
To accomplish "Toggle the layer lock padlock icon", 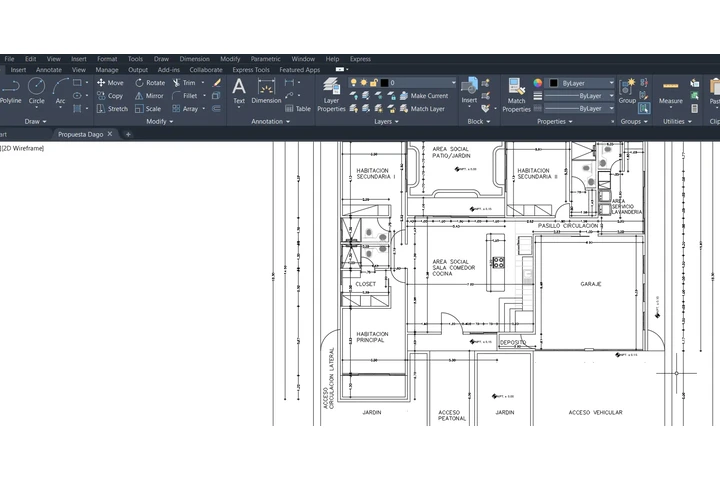I will (373, 83).
